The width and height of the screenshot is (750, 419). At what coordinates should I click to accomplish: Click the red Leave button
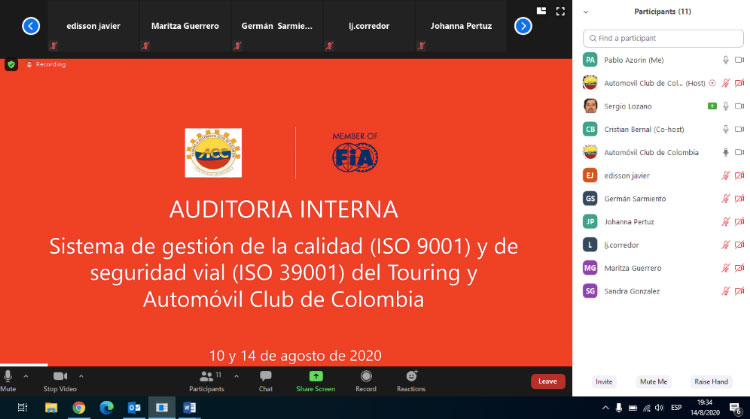[547, 381]
